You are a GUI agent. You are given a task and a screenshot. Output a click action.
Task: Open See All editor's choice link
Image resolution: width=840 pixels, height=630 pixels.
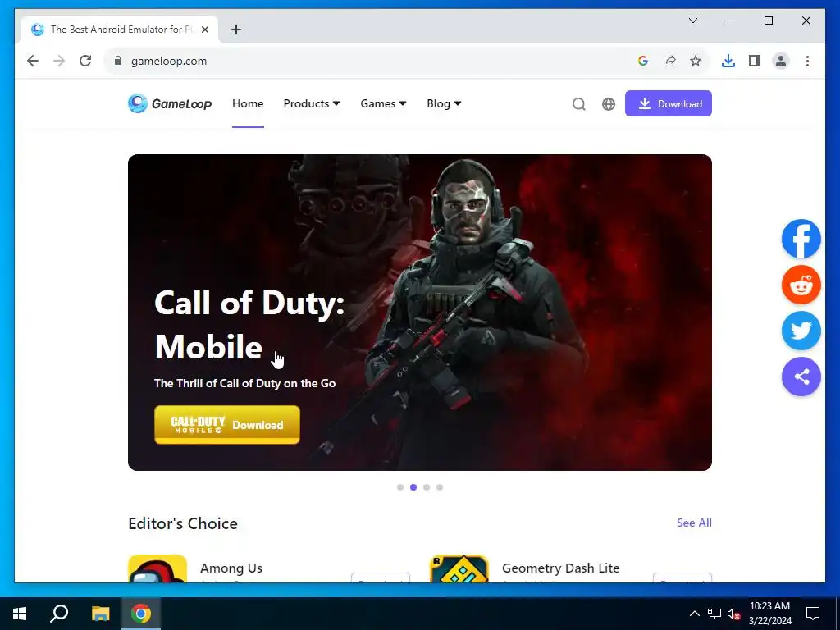[x=694, y=523]
